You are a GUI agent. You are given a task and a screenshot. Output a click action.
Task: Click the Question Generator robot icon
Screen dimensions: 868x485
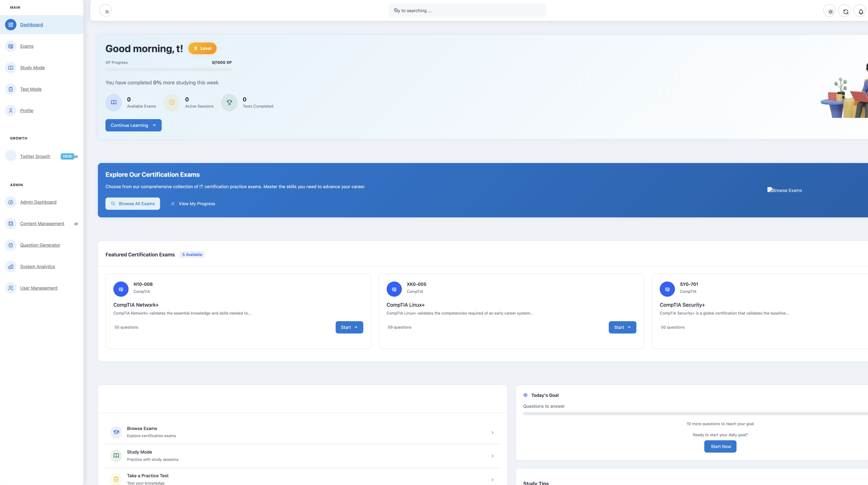point(11,245)
